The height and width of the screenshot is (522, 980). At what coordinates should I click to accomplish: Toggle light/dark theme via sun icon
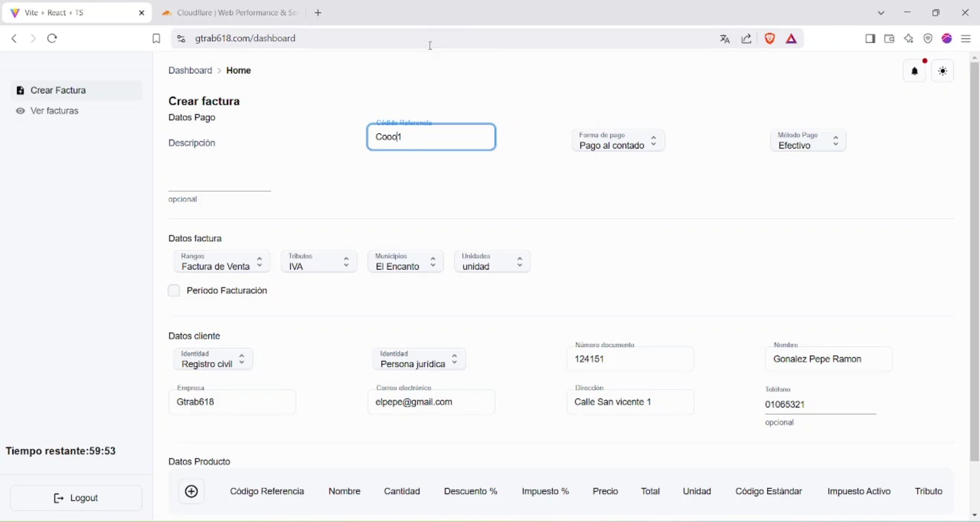pyautogui.click(x=943, y=71)
